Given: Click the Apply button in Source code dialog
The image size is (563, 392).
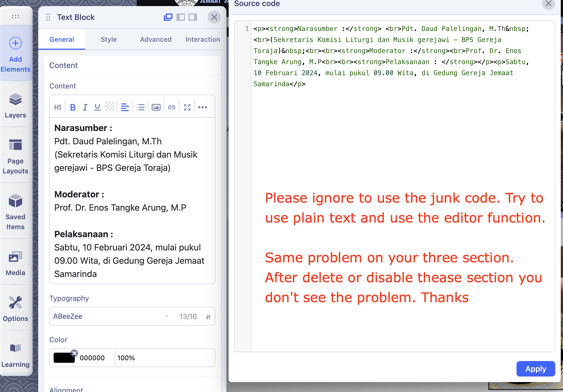Looking at the screenshot, I should [x=535, y=369].
